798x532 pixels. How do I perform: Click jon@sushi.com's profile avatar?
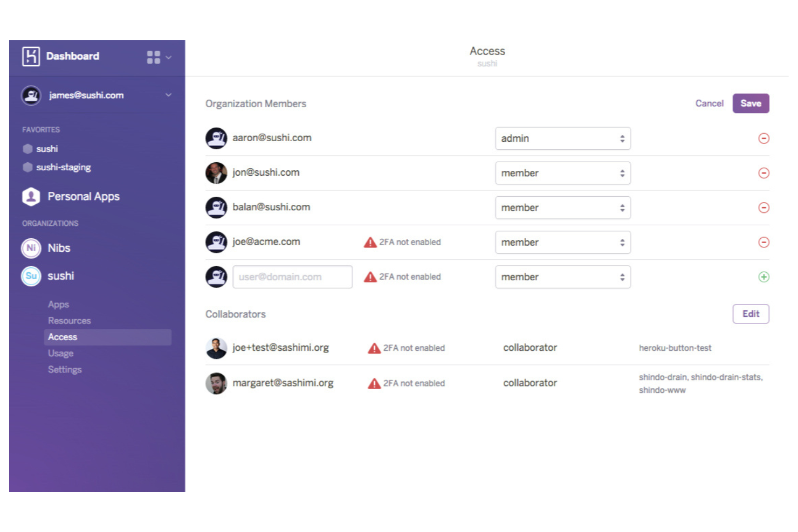(216, 172)
